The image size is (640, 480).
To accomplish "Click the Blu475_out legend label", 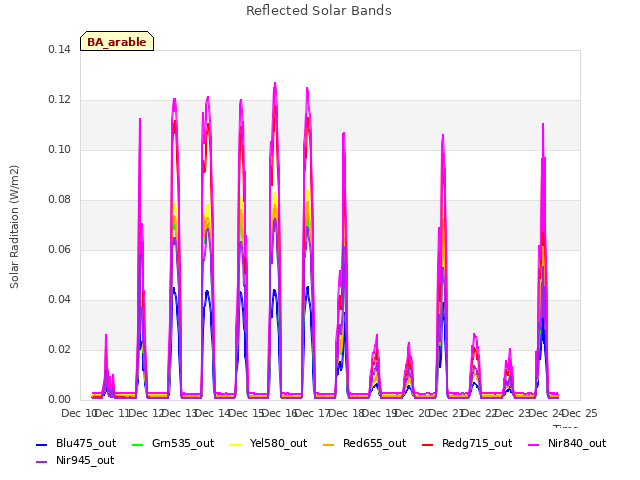I will (x=86, y=443).
